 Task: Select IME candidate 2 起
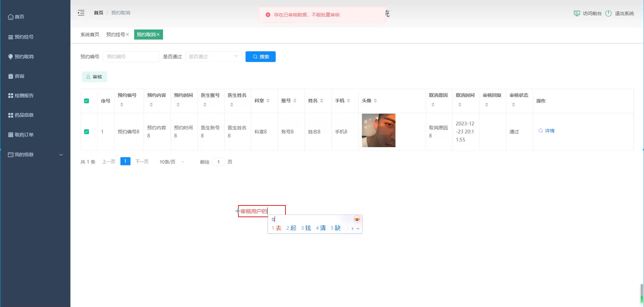tap(291, 228)
